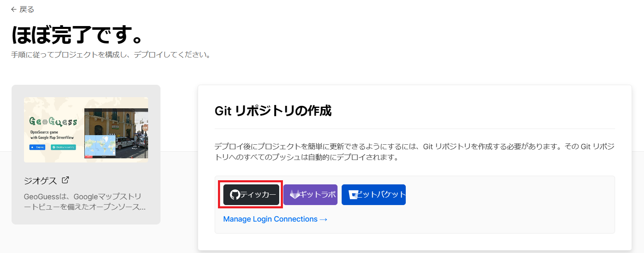Open the external link icon beside ジオゲス
The image size is (644, 253).
click(x=65, y=180)
